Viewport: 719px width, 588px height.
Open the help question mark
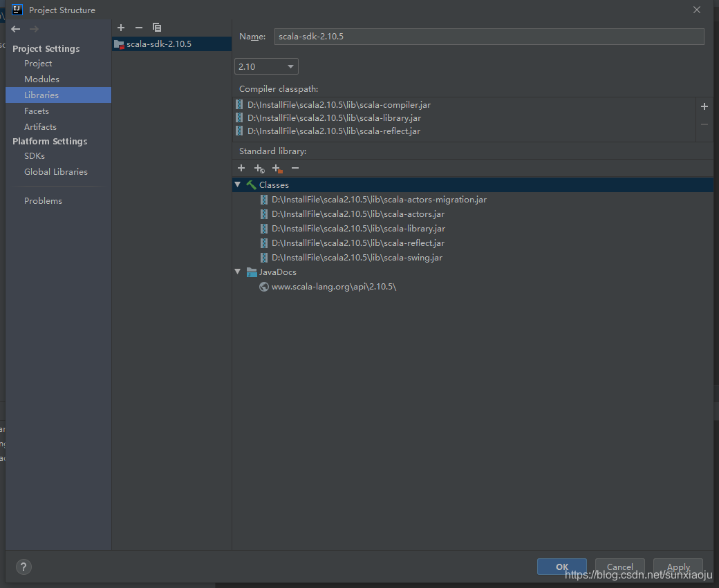pos(24,567)
